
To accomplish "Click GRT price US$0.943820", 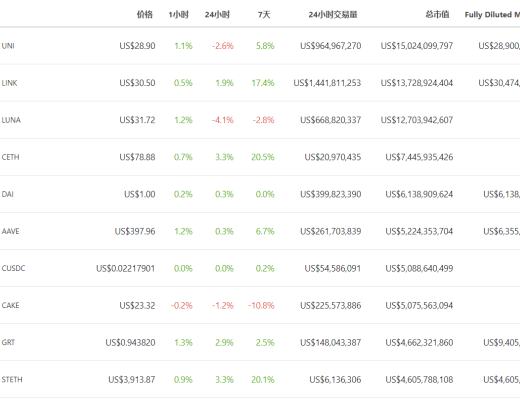I will (130, 342).
